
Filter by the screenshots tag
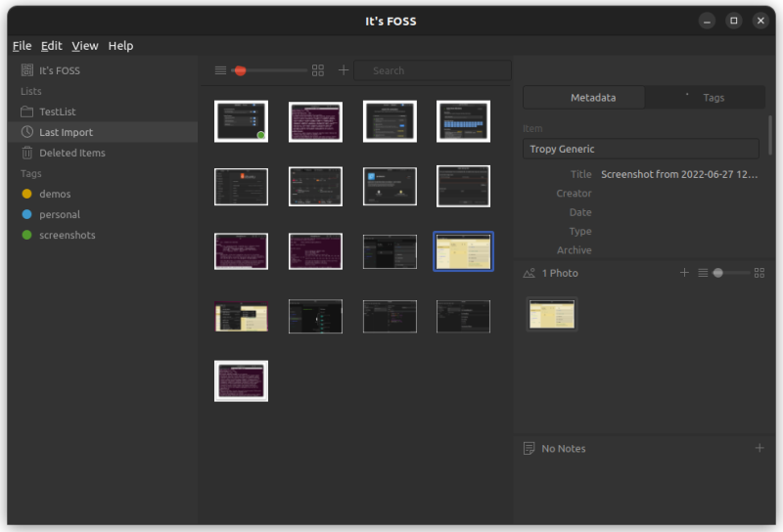tap(103, 235)
